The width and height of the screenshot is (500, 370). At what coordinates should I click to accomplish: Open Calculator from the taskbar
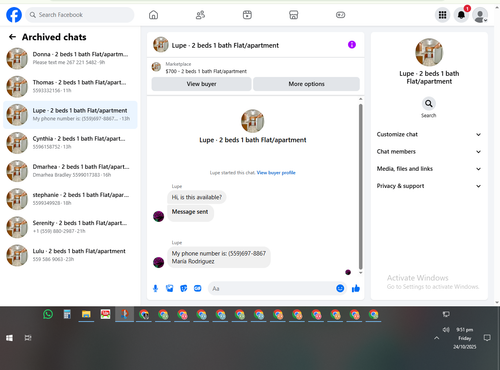point(67,314)
